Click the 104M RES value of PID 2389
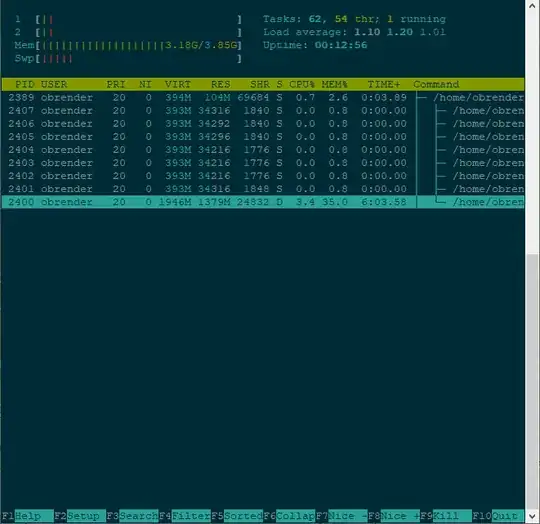 coord(217,98)
